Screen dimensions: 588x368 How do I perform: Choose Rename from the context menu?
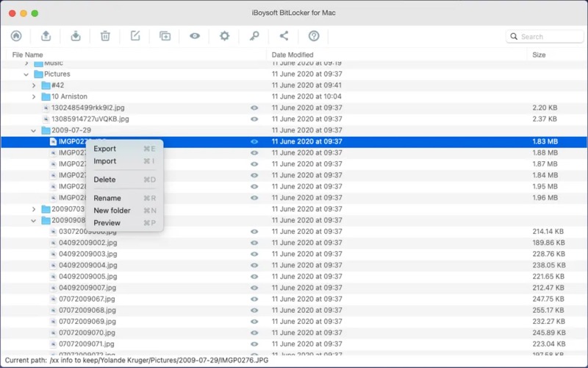coord(124,198)
